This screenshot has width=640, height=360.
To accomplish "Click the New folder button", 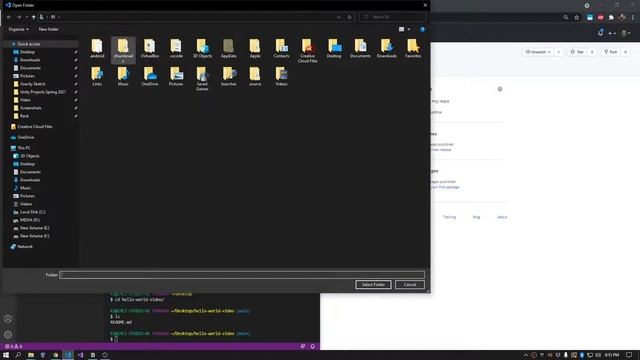I will tap(48, 29).
